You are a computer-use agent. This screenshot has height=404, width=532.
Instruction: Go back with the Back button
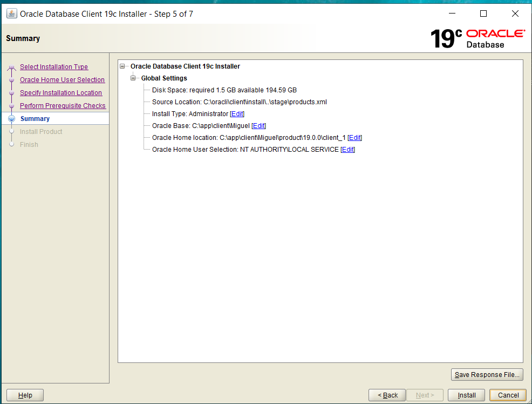click(x=387, y=395)
